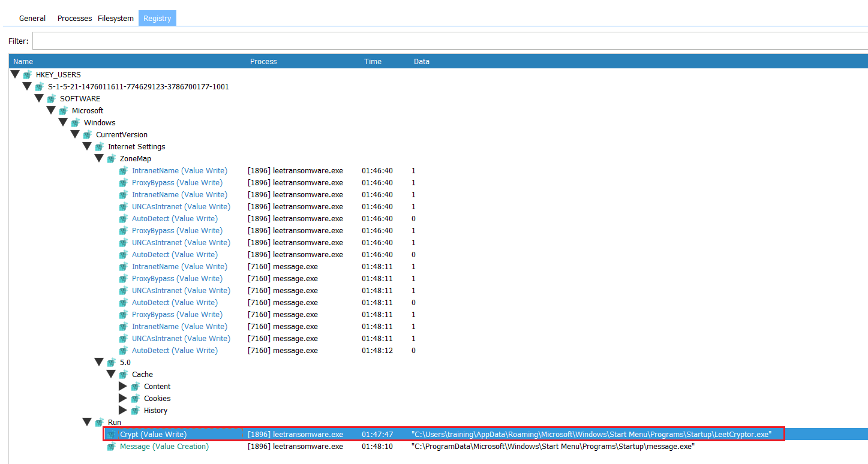
Task: Click the Content key icon
Action: click(135, 386)
